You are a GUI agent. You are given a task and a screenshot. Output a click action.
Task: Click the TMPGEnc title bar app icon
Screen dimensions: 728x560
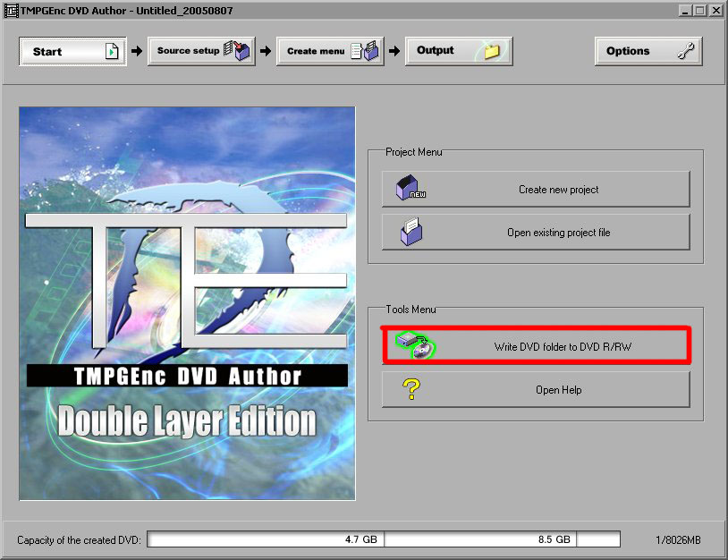pyautogui.click(x=11, y=10)
